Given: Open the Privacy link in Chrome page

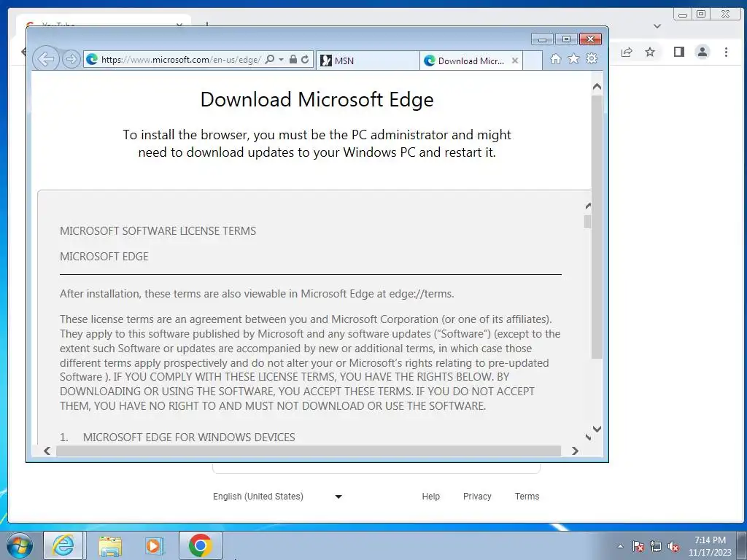Looking at the screenshot, I should click(477, 496).
